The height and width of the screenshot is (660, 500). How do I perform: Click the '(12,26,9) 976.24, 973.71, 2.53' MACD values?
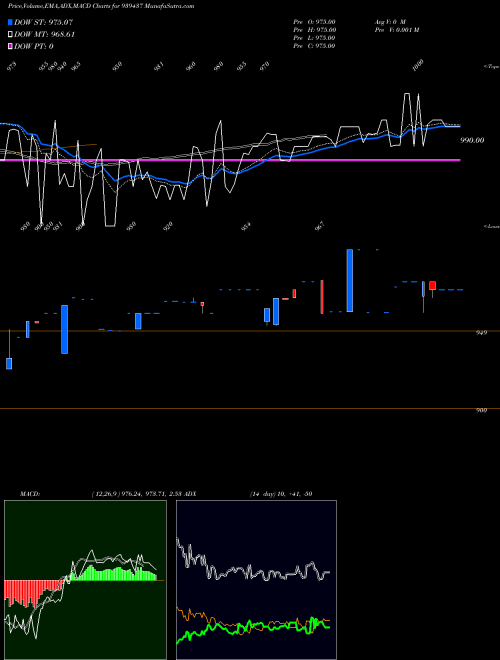136,494
